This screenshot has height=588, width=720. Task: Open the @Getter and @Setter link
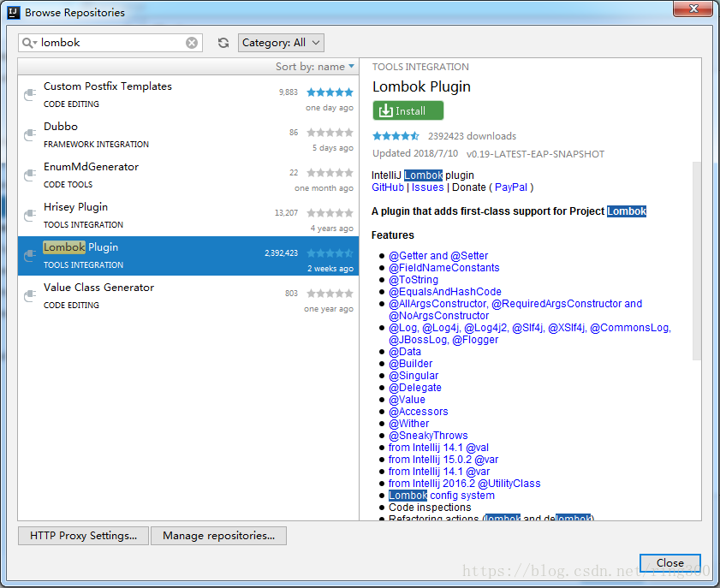point(438,256)
